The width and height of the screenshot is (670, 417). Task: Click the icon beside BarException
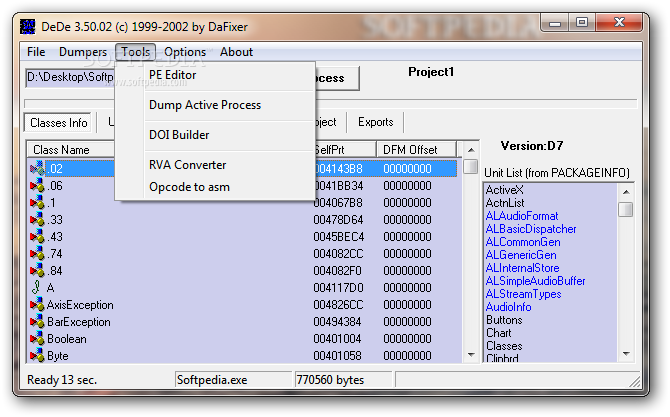[37, 321]
